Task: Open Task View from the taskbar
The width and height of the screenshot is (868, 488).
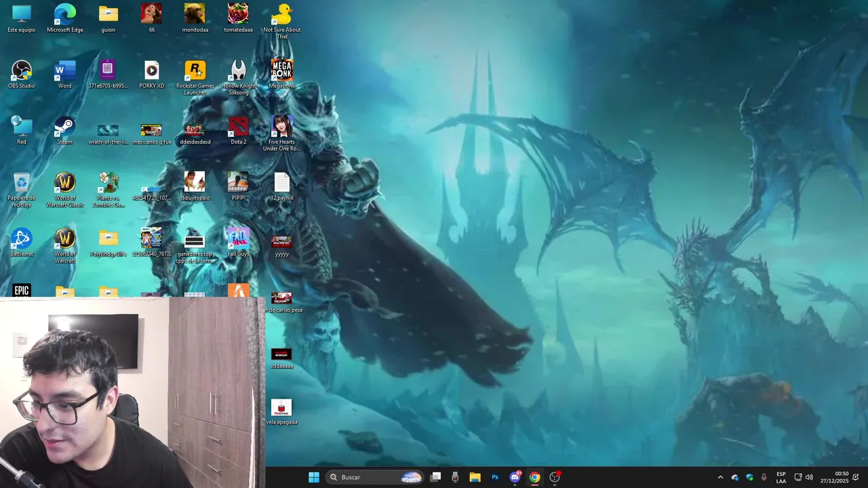Action: pos(436,477)
